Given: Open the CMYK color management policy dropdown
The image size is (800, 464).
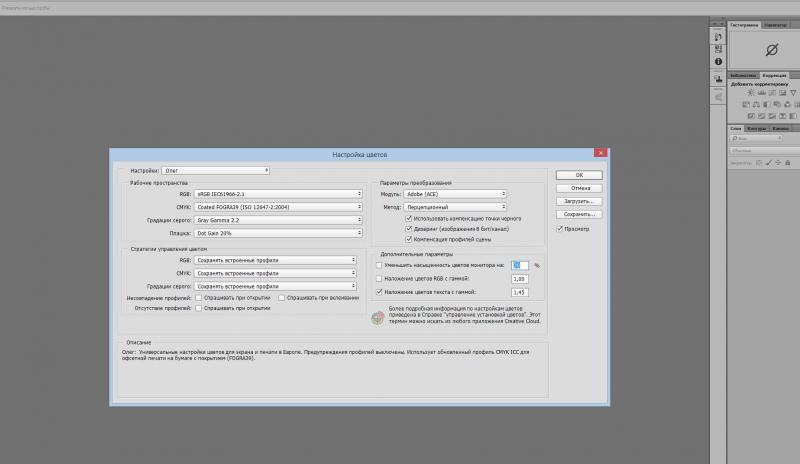Looking at the screenshot, I should pyautogui.click(x=275, y=273).
